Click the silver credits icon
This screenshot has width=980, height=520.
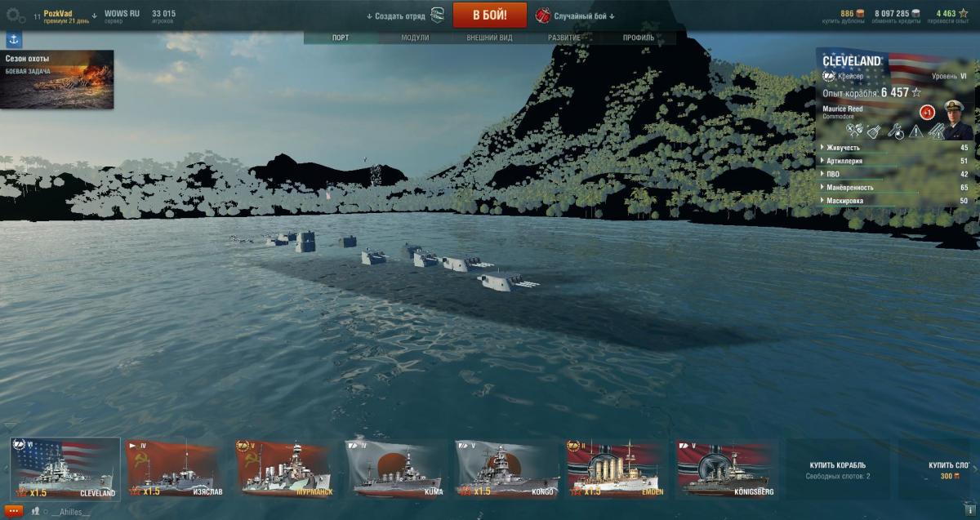tap(916, 13)
